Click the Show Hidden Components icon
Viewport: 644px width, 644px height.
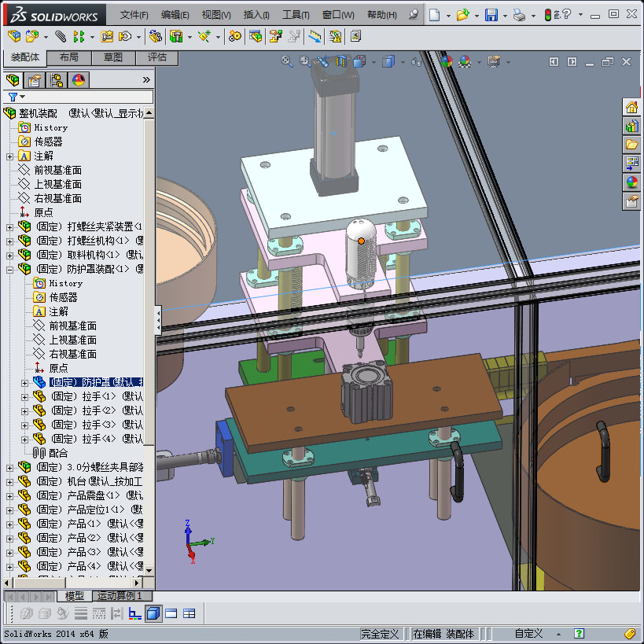[155, 36]
